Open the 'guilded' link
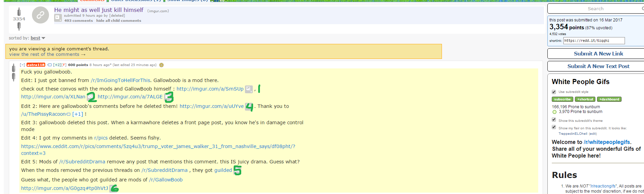This screenshot has height=194, width=644. [223, 170]
